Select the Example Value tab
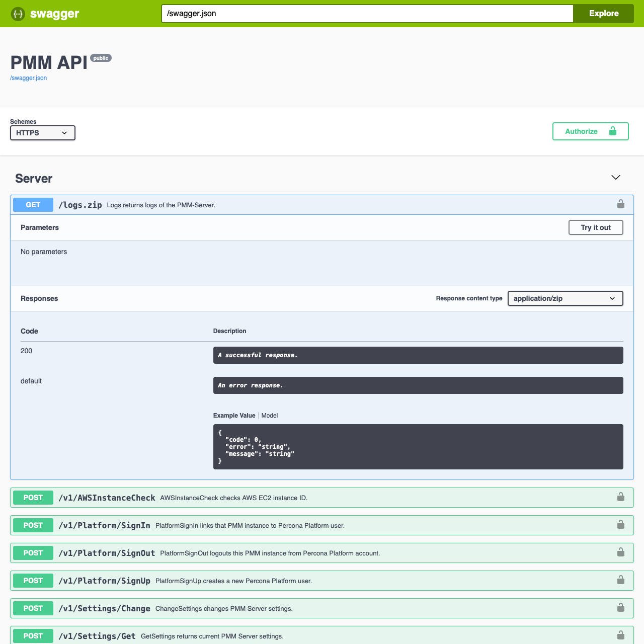 click(234, 416)
